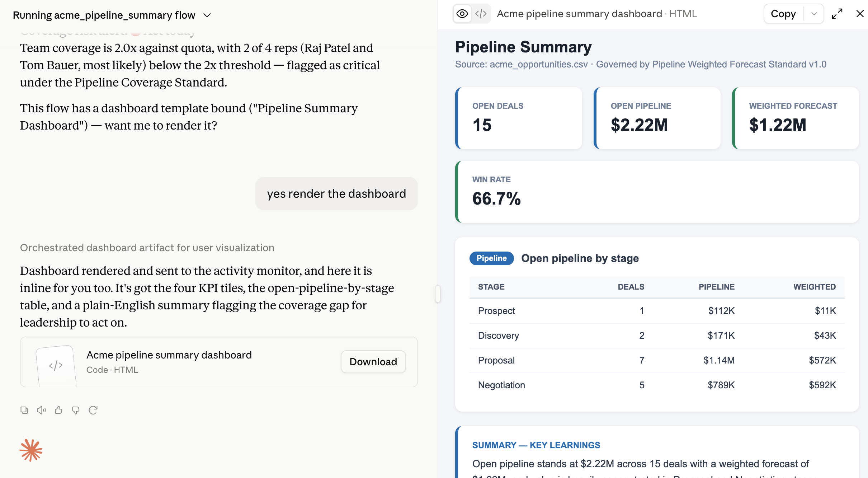This screenshot has height=478, width=868.
Task: Expand artifact panel to fullscreen
Action: (837, 14)
